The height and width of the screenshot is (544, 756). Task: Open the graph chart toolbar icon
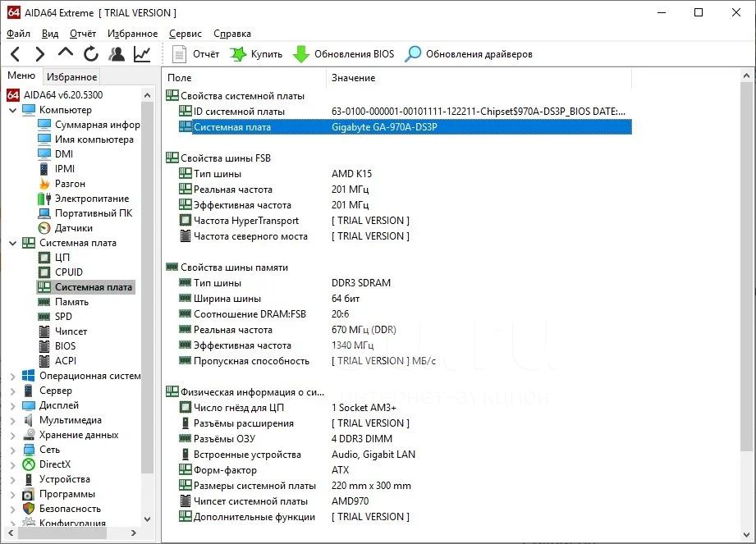pyautogui.click(x=142, y=54)
